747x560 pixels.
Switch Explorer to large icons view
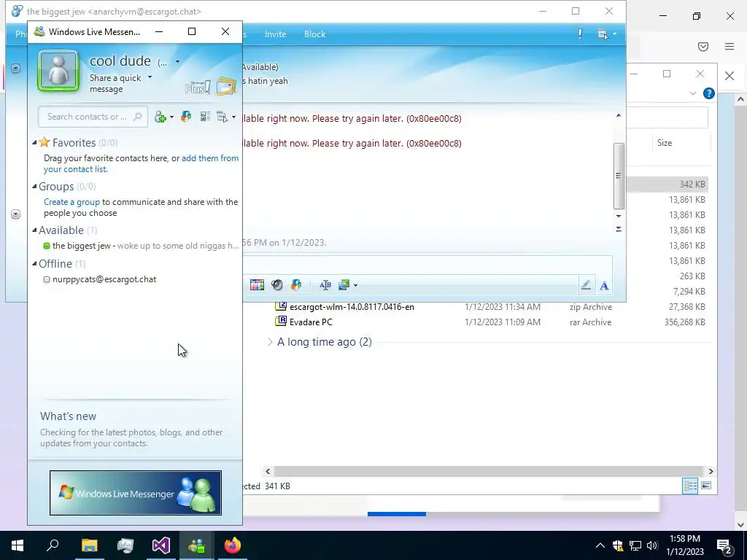(706, 486)
